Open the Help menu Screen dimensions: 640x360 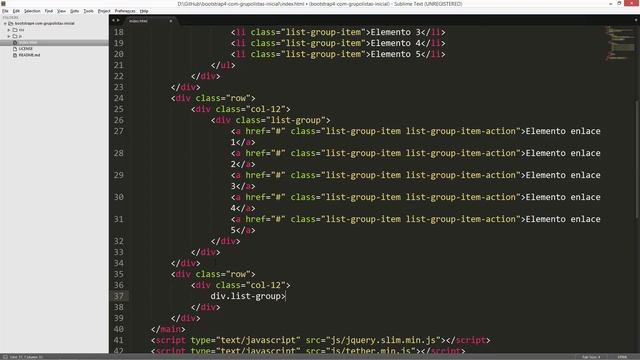pos(144,11)
